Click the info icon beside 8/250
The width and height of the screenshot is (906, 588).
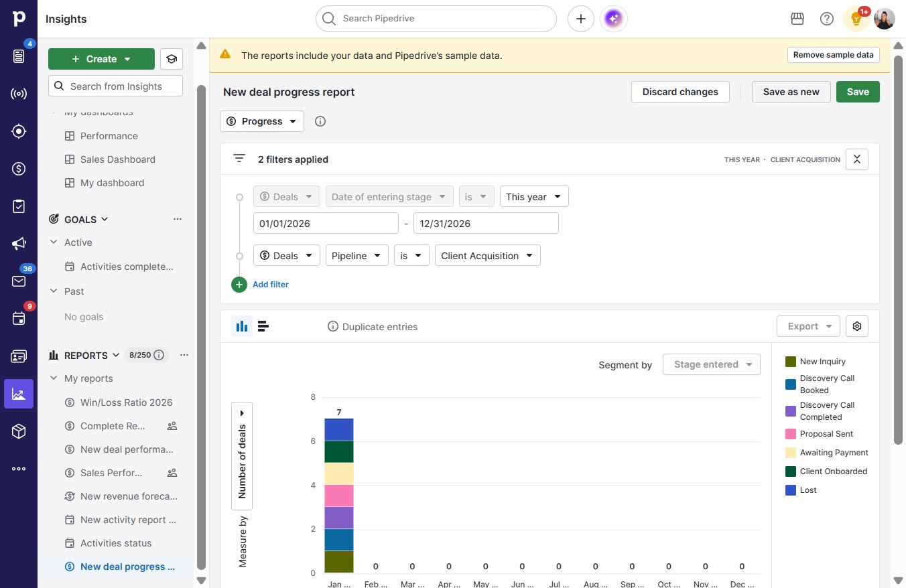159,355
